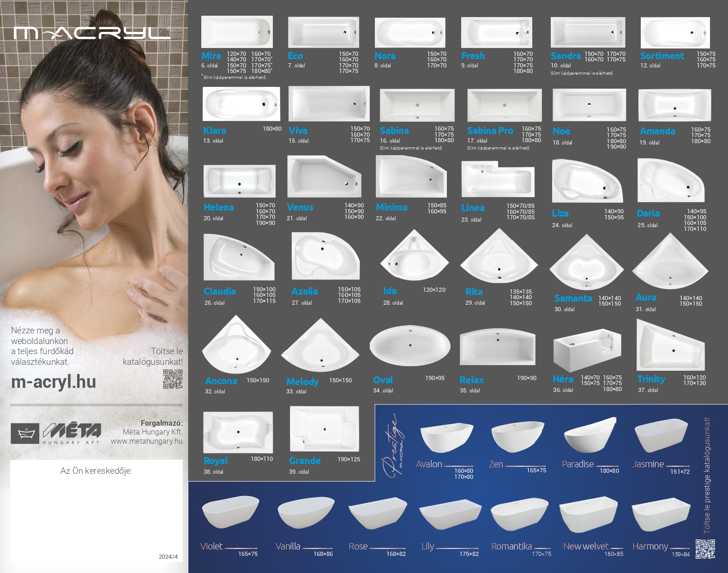The width and height of the screenshot is (728, 573).
Task: Select the Liza corner bathtub picture
Action: 588,181
